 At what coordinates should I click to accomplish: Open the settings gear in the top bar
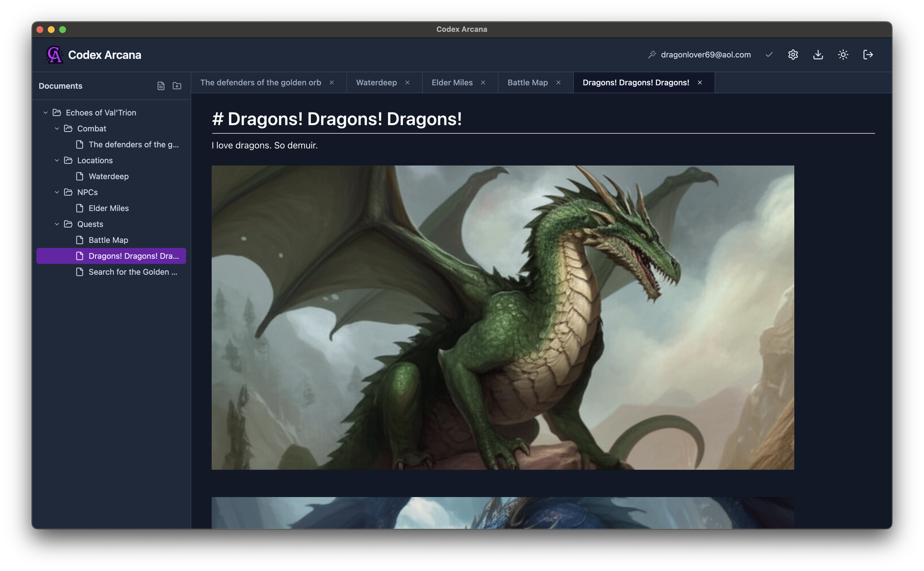point(793,54)
